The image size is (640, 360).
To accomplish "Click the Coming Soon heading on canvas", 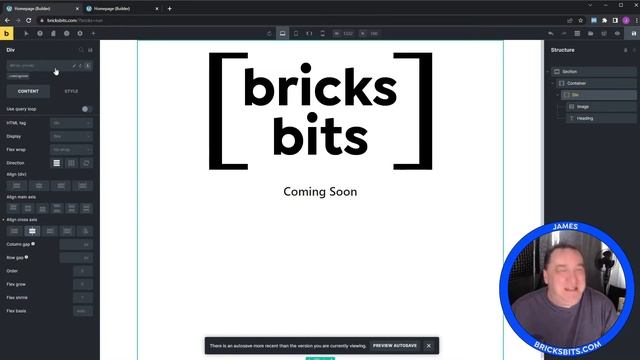I will [320, 192].
